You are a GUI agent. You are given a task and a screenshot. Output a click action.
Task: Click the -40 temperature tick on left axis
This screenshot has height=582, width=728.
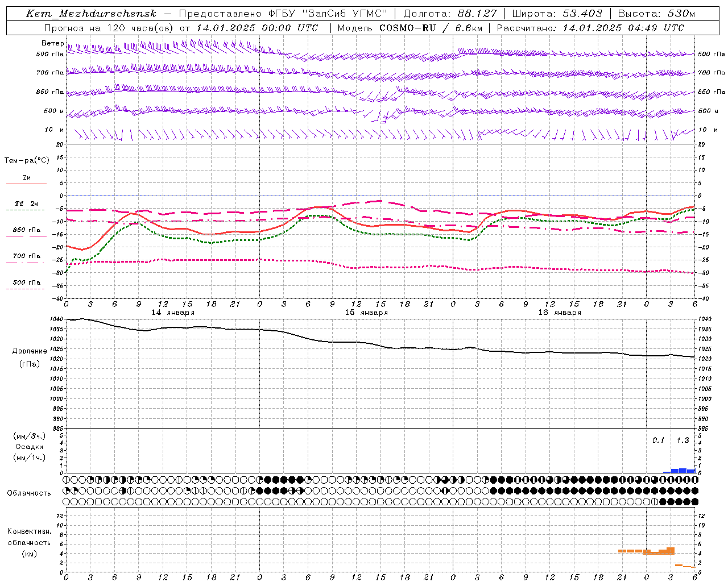coord(59,298)
